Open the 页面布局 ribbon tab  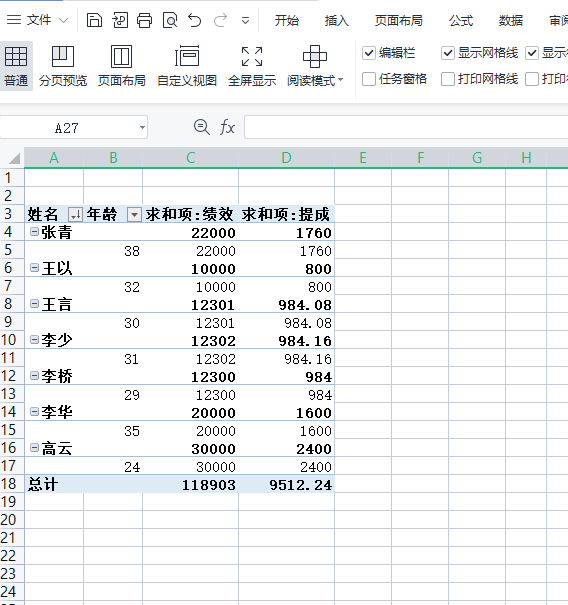click(399, 20)
